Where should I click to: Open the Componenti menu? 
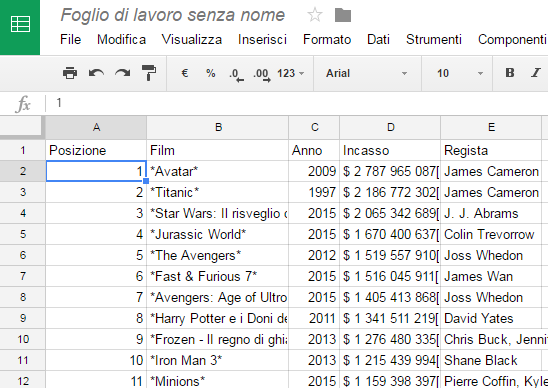click(512, 39)
